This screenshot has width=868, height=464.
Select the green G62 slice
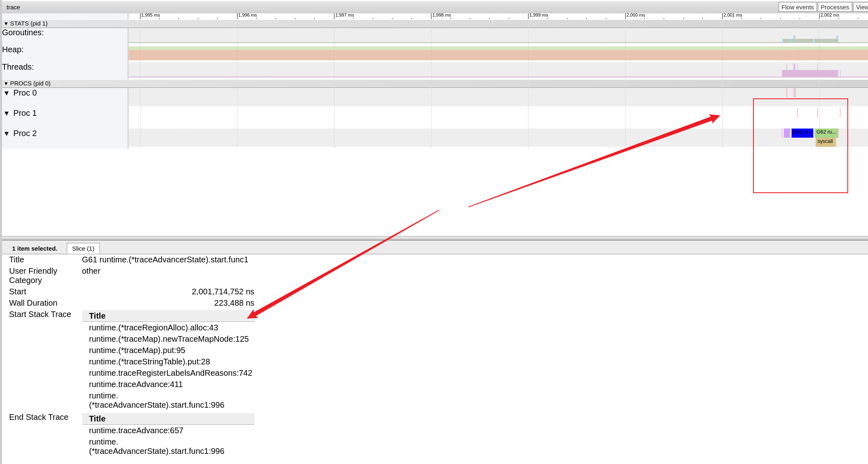tap(826, 132)
